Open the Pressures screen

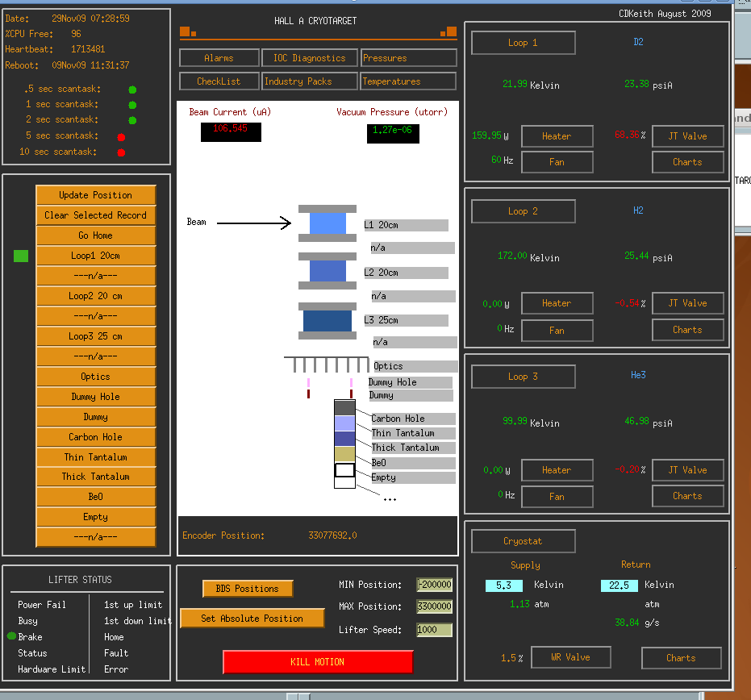pyautogui.click(x=408, y=58)
